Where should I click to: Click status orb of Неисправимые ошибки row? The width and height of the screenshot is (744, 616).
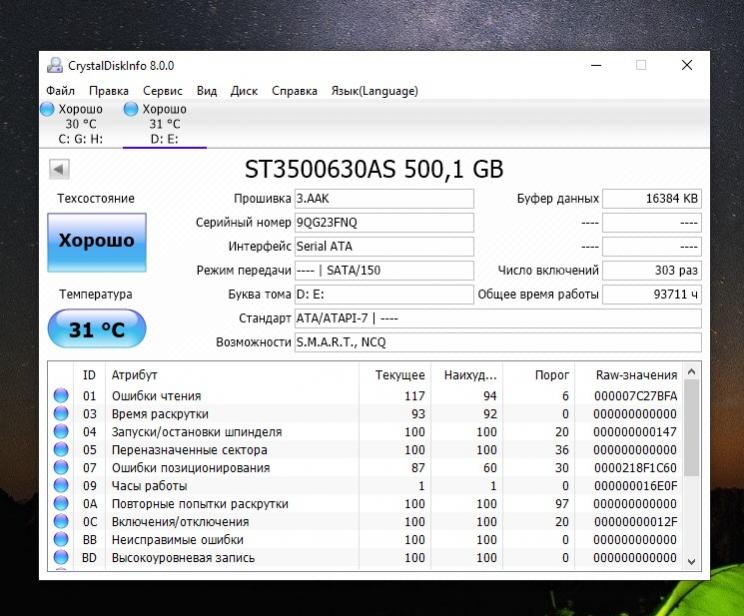point(61,539)
